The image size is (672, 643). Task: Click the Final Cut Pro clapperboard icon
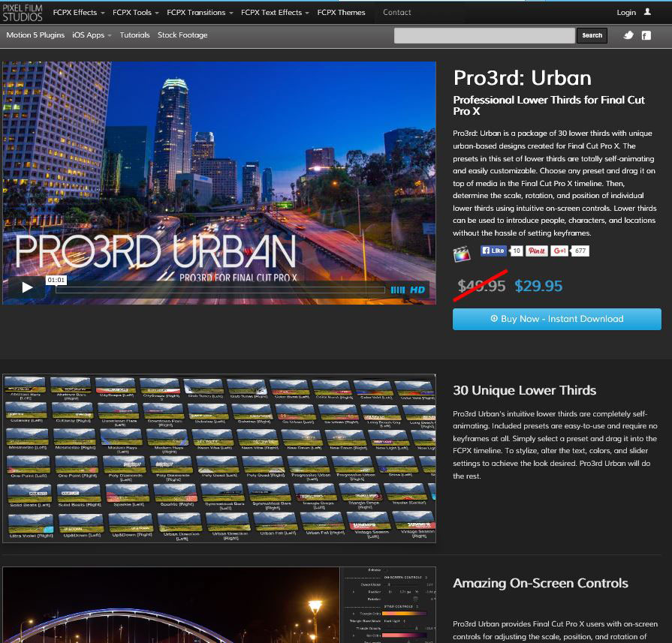(x=462, y=253)
